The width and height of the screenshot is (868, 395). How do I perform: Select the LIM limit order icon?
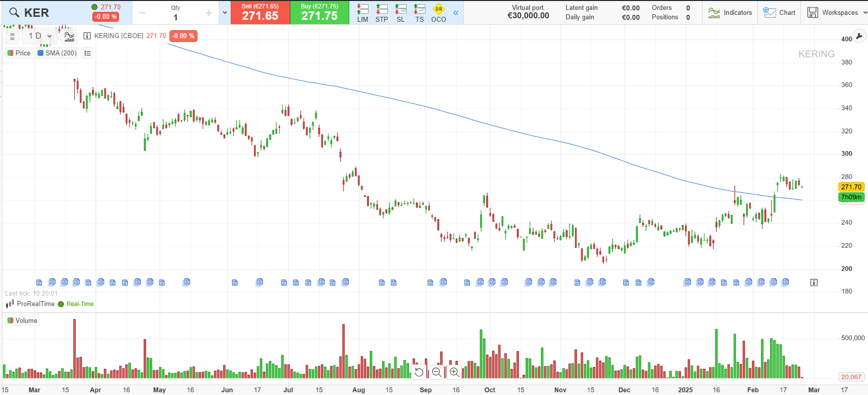tap(363, 13)
